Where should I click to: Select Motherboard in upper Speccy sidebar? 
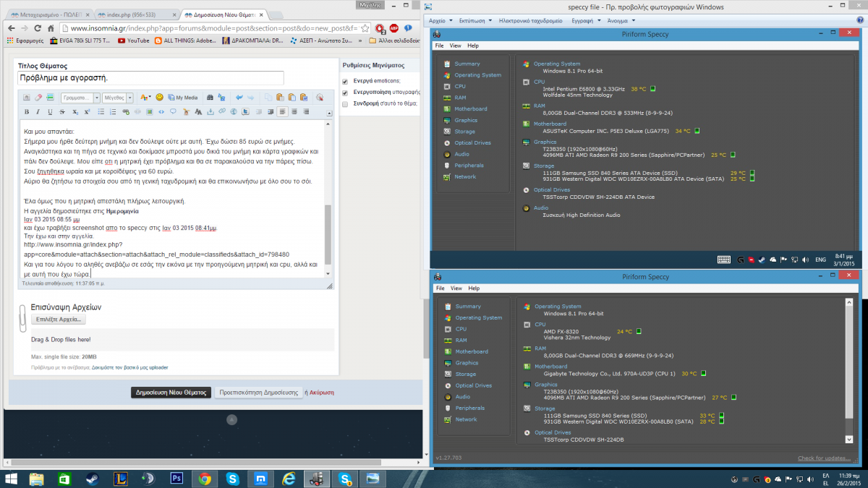(471, 108)
